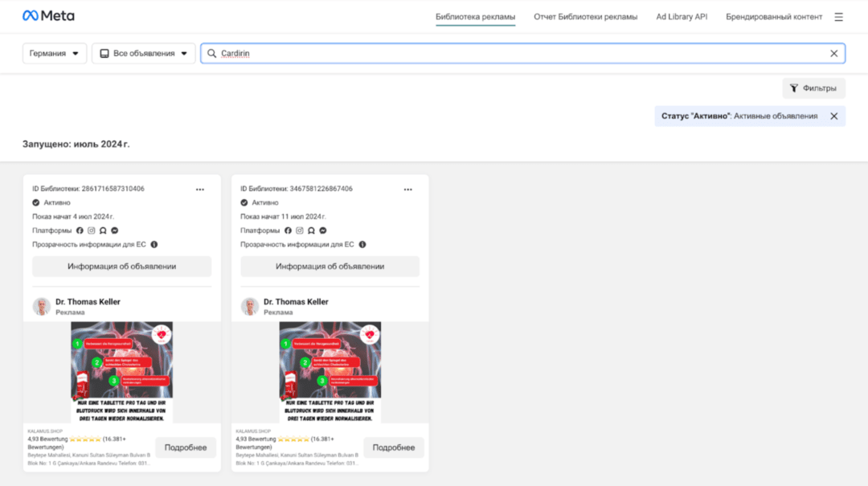Click the Facebook platform icon on first ad
This screenshot has height=486, width=868.
click(79, 231)
